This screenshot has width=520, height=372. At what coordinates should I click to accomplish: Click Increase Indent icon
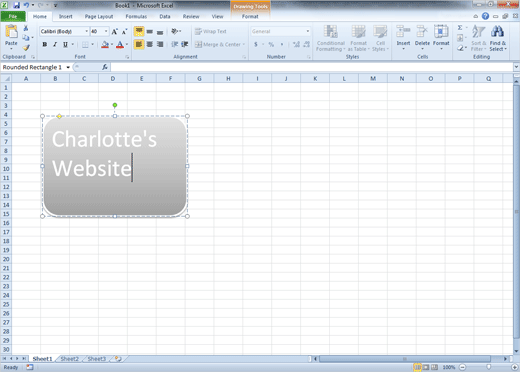185,44
